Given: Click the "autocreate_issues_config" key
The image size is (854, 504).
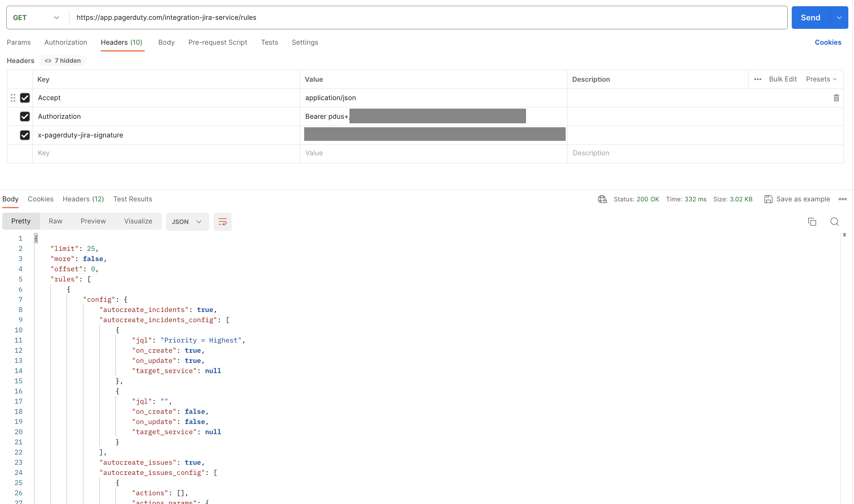Looking at the screenshot, I should click(x=152, y=473).
